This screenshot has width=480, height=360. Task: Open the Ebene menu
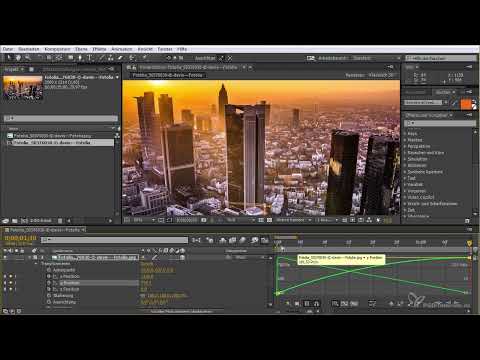(81, 49)
